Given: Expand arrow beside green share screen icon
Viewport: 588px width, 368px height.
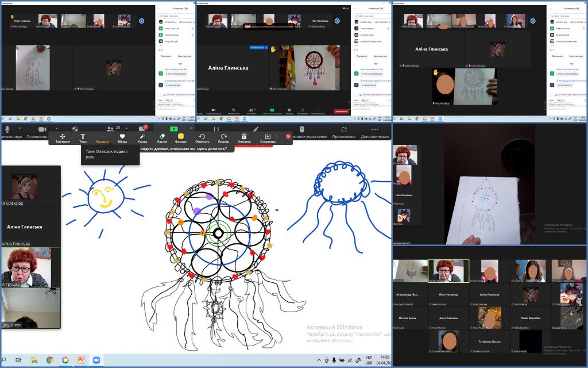Looking at the screenshot, I should point(191,128).
